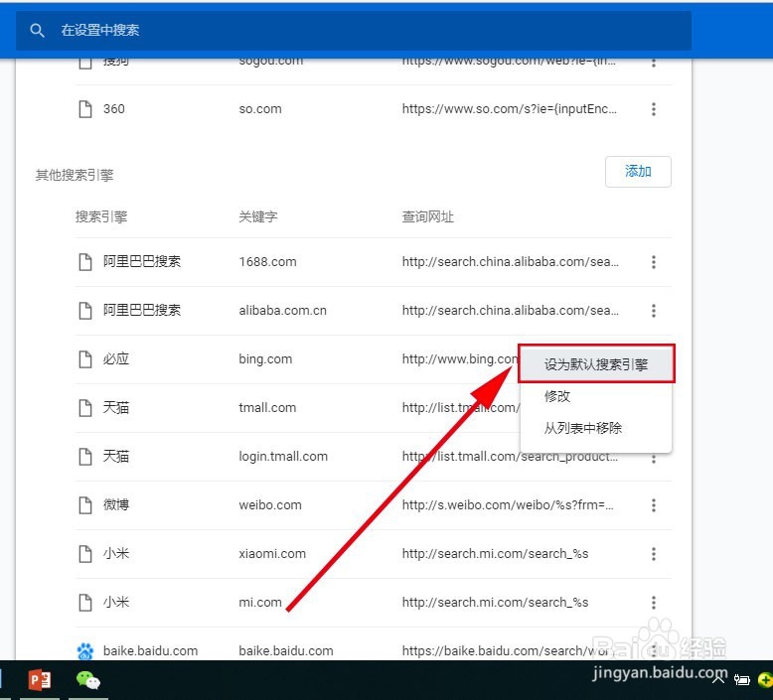This screenshot has width=773, height=700.
Task: Click the page icon of the login.tmall.com row
Action: coord(85,457)
